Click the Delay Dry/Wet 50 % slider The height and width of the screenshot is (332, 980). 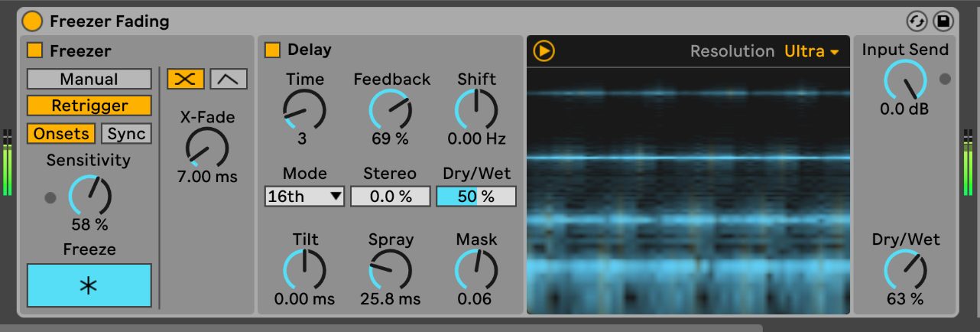[476, 197]
